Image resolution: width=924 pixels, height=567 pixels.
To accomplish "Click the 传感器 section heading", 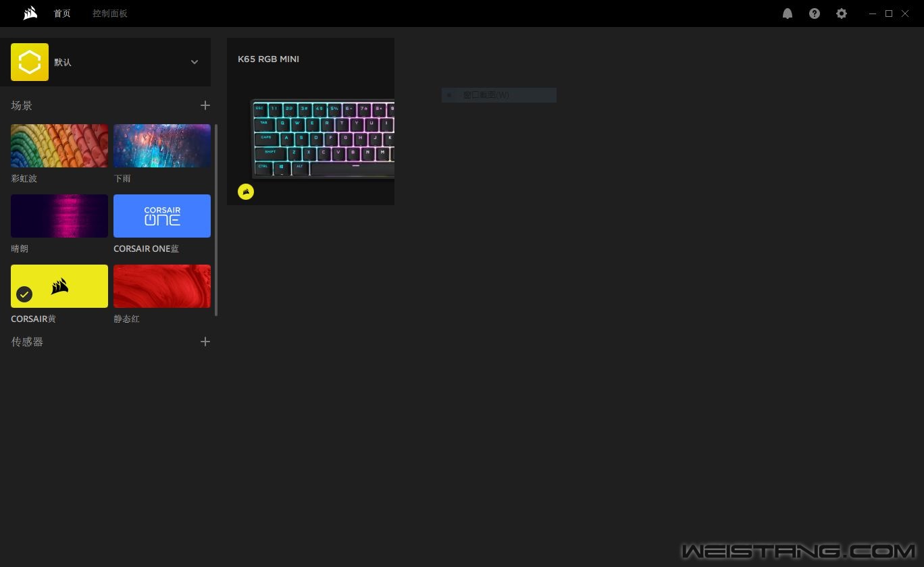I will (27, 342).
